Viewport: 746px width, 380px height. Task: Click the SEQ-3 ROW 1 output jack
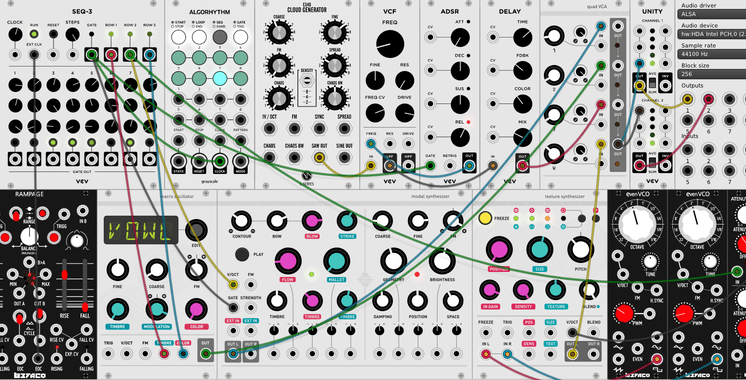coord(111,55)
